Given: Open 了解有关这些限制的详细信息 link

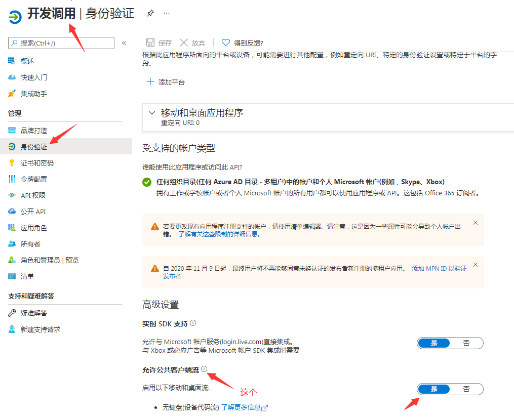Looking at the screenshot, I should 219,234.
